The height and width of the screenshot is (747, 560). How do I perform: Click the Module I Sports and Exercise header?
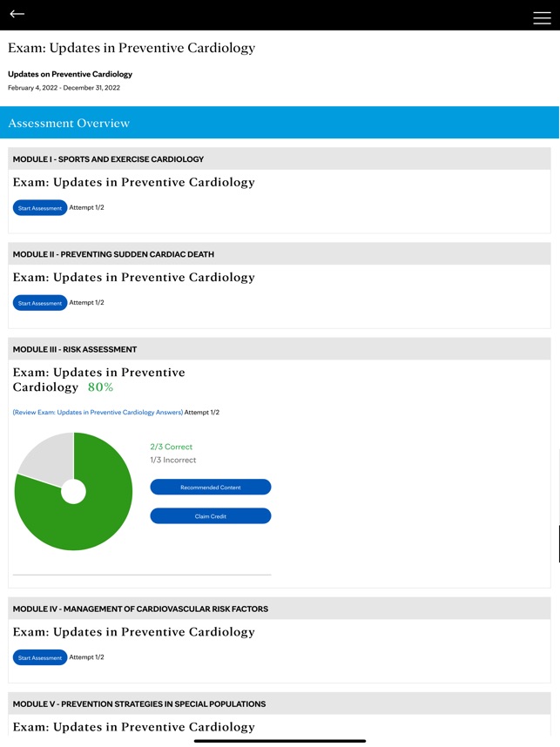108,159
